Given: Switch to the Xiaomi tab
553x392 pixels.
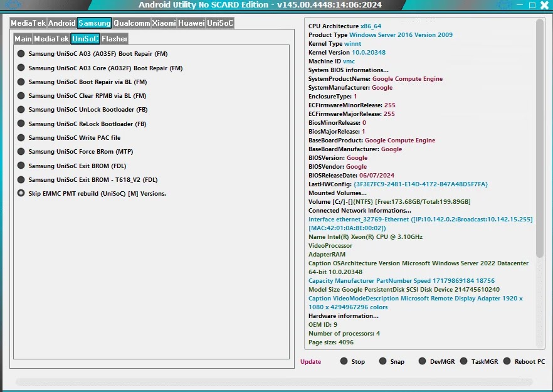Looking at the screenshot, I should (x=164, y=23).
